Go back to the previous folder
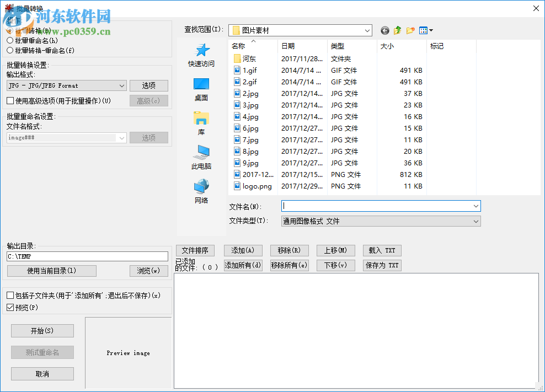This screenshot has width=545, height=392. [x=384, y=30]
